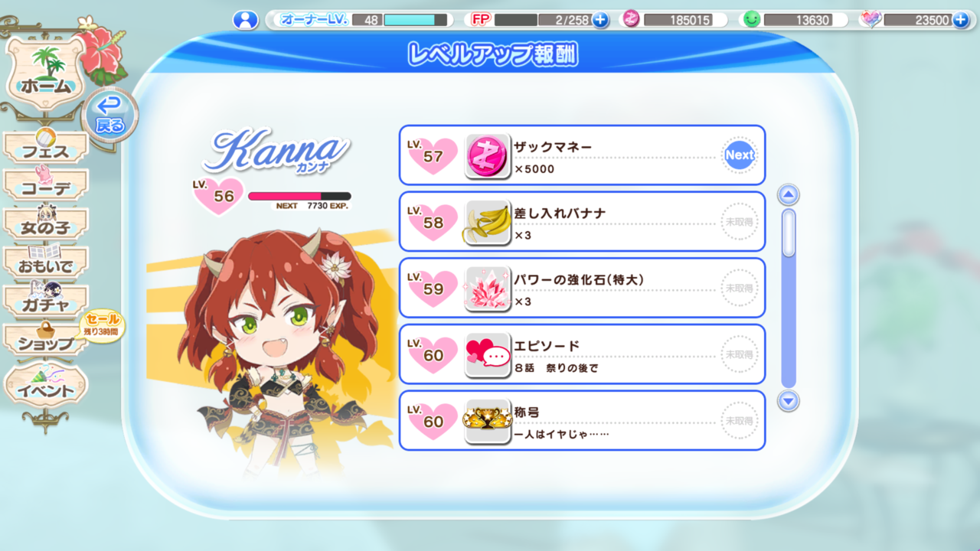The image size is (980, 551).
Task: Click the golden title trophy icon
Action: point(488,421)
